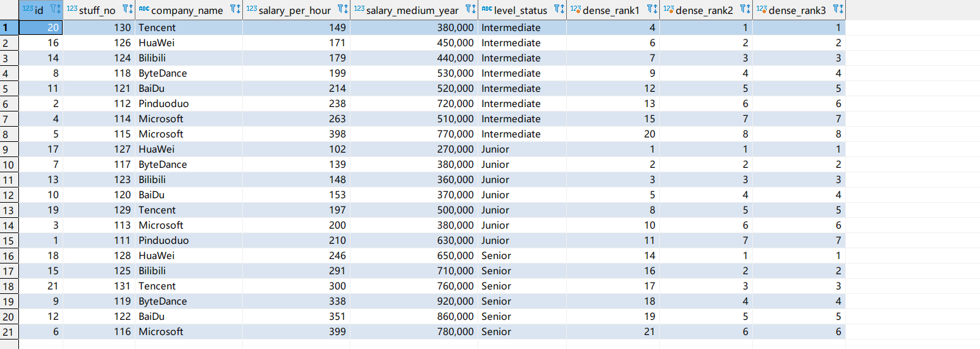Click the salary value 270,000
Viewport: 980px width, 349px height.
414,149
